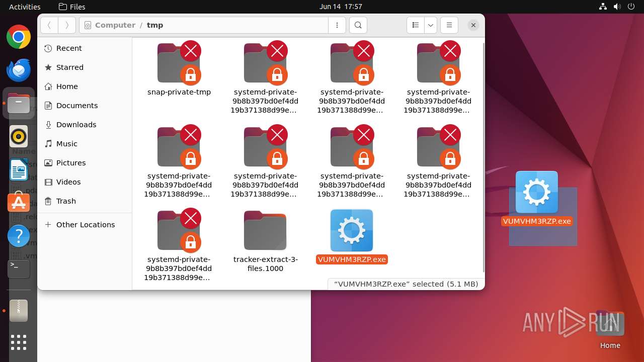644x362 pixels.
Task: Open the search magnifier in Files
Action: [358, 25]
